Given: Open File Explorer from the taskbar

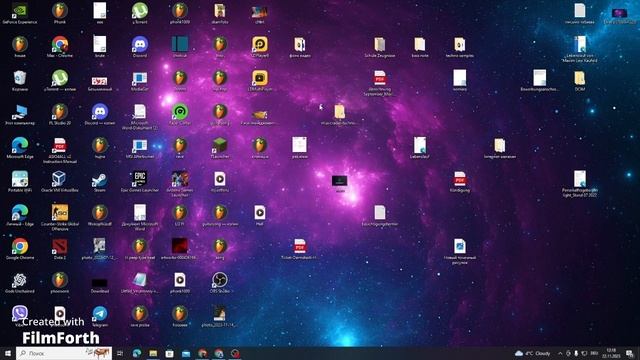Looking at the screenshot, I should click(x=153, y=353).
